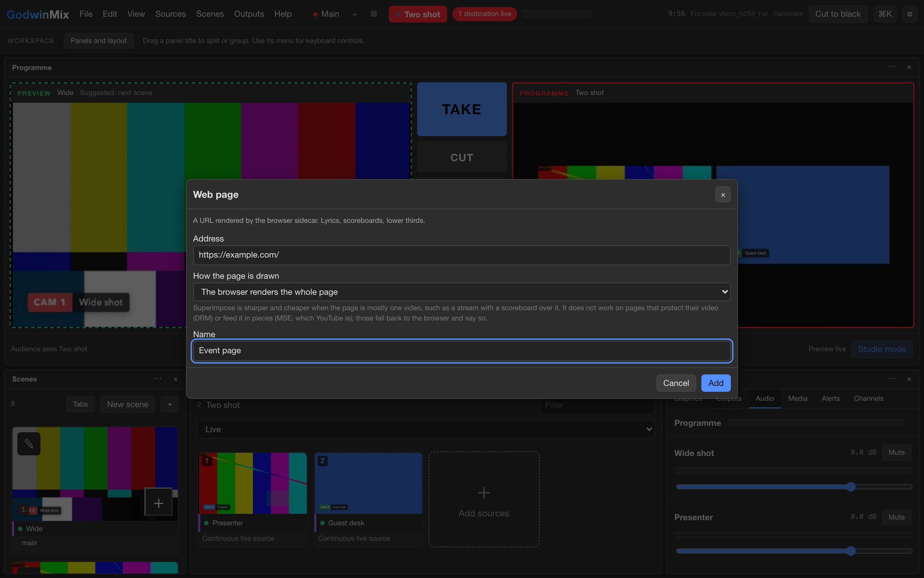The width and height of the screenshot is (924, 578).
Task: Click the TAKE button
Action: [x=462, y=109]
